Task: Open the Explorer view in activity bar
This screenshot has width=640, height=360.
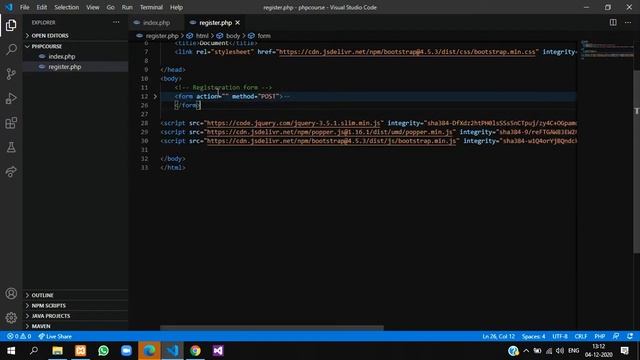Action: (x=11, y=25)
